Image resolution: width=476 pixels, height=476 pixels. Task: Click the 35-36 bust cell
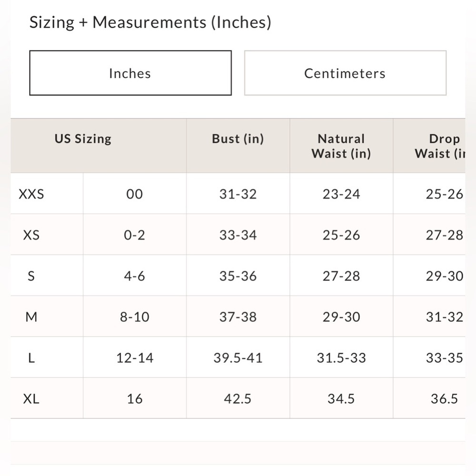pyautogui.click(x=238, y=276)
